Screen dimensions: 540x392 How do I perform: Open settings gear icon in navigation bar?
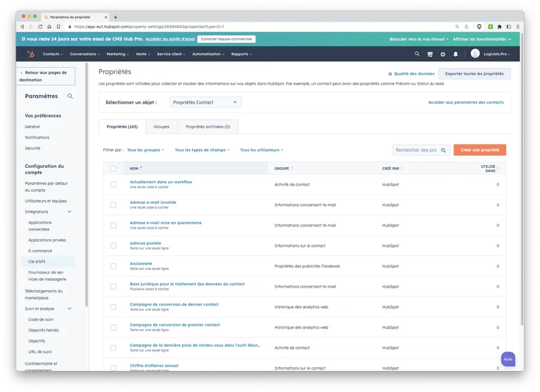[x=443, y=54]
